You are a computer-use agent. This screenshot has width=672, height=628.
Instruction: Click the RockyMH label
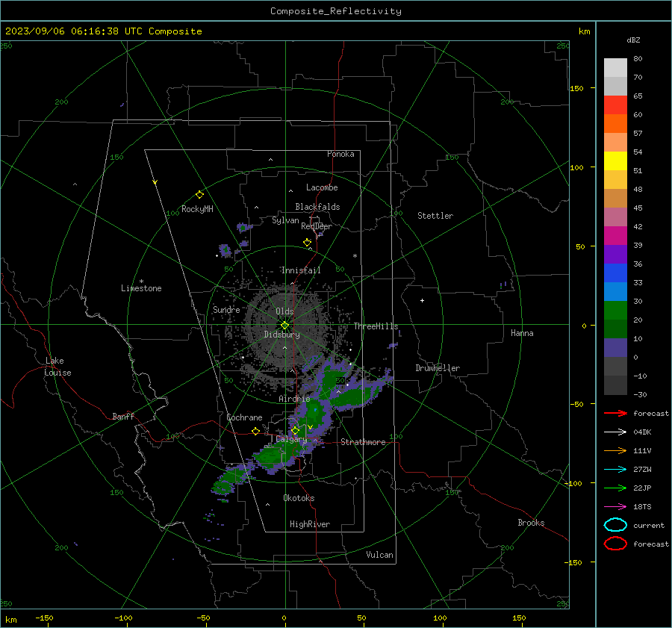197,209
